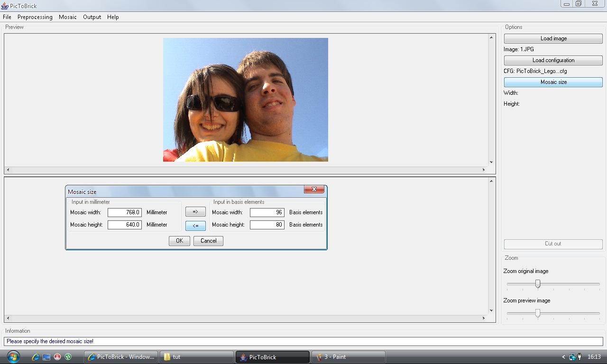
Task: Open the network status tray icon
Action: click(x=572, y=357)
